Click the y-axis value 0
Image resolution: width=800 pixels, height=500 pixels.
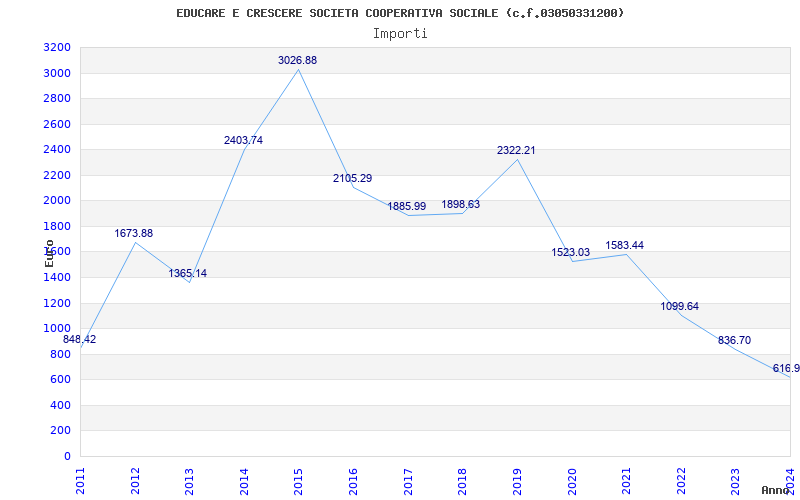(67, 456)
